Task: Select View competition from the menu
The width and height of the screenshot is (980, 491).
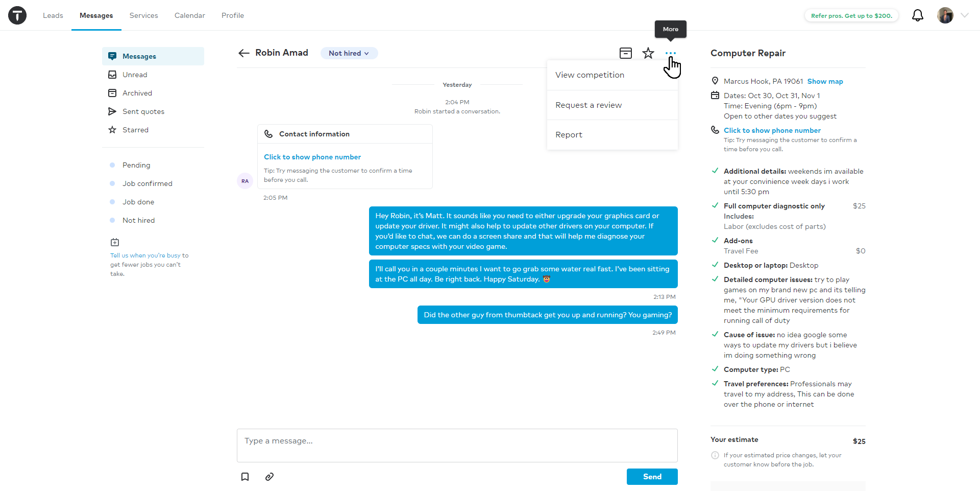Action: point(590,75)
